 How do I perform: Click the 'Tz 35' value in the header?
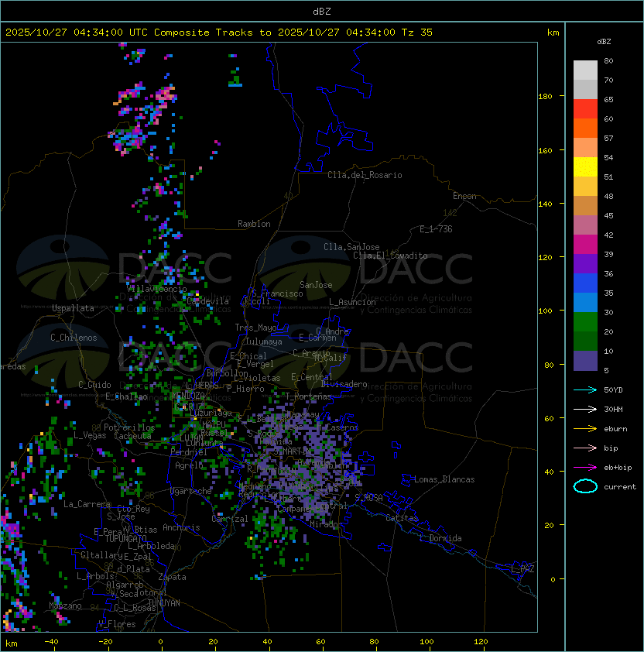[x=417, y=33]
